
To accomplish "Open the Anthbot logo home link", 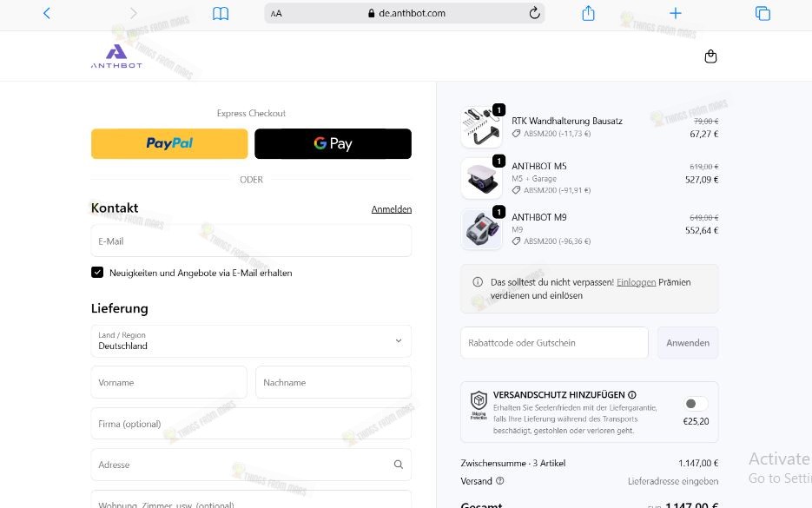I will tap(116, 56).
